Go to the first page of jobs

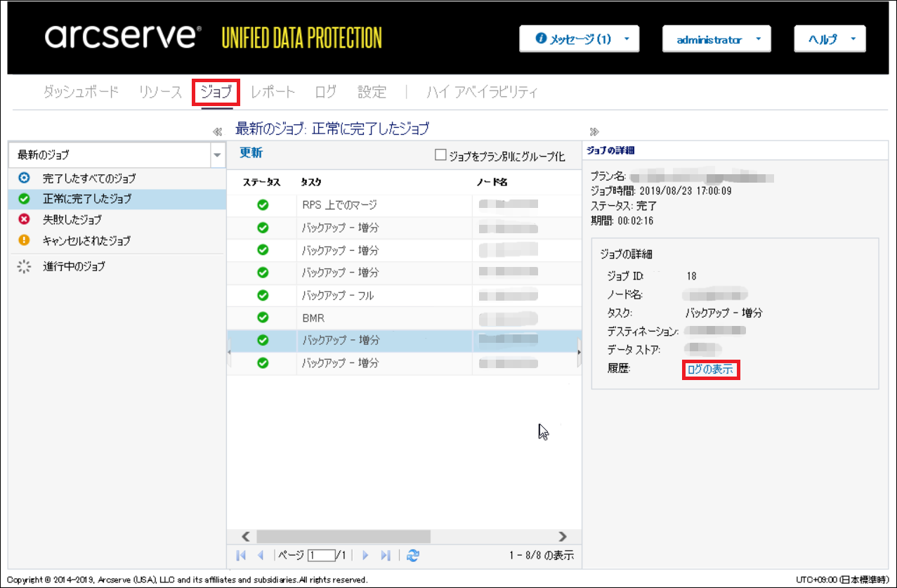coord(242,555)
